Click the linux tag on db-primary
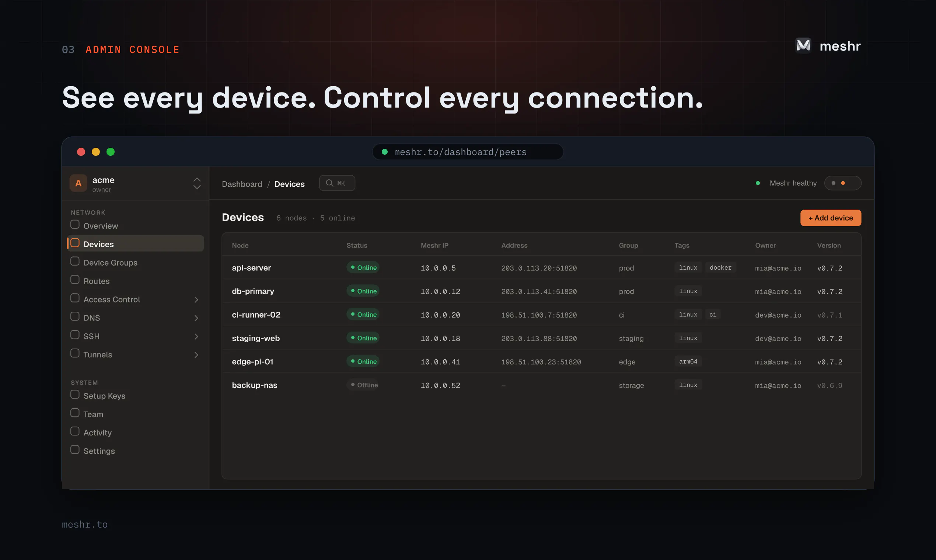 coord(688,291)
